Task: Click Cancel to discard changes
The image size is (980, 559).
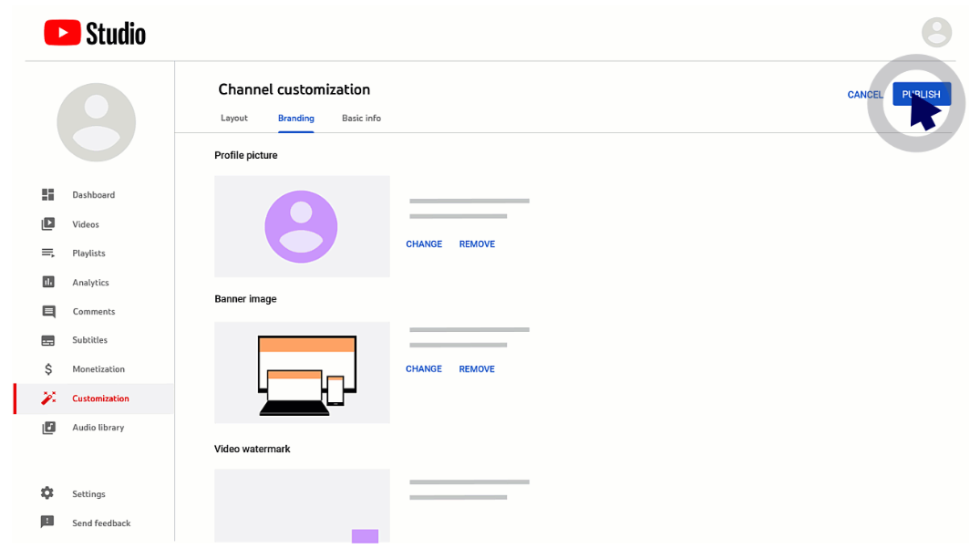Action: 864,95
